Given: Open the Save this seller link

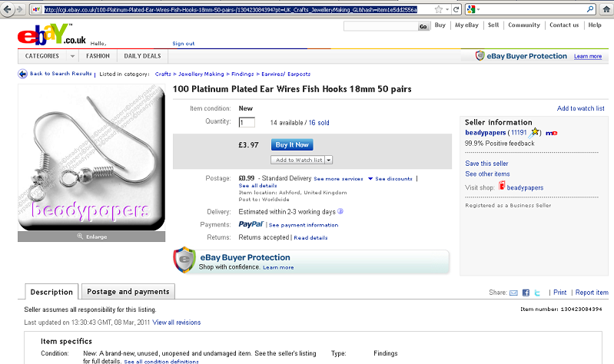Looking at the screenshot, I should click(x=486, y=164).
